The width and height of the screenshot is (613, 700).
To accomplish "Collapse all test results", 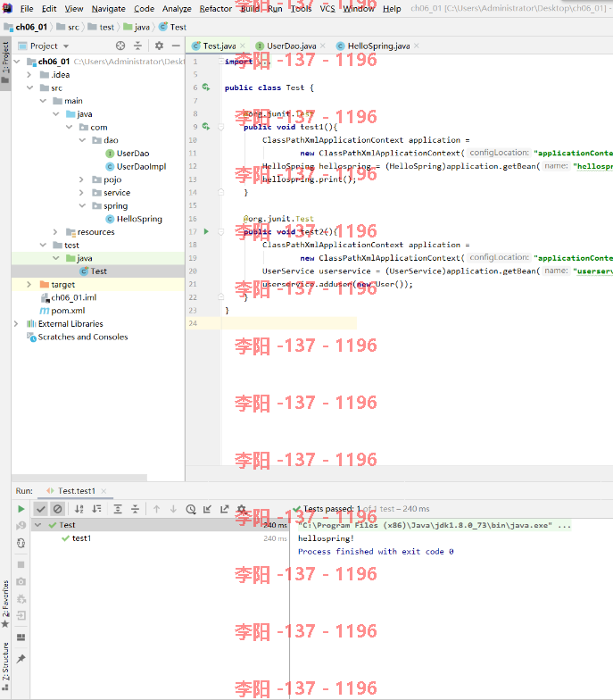I will 136,509.
